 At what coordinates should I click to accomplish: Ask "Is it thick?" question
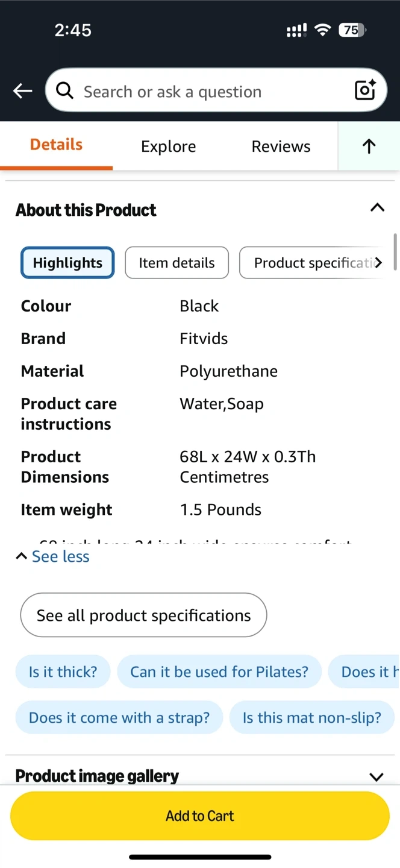click(x=63, y=671)
